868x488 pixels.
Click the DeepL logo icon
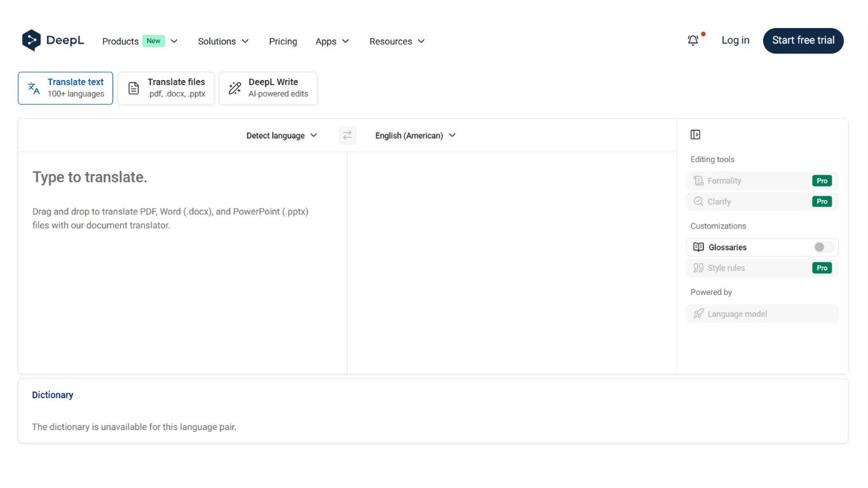click(x=31, y=41)
